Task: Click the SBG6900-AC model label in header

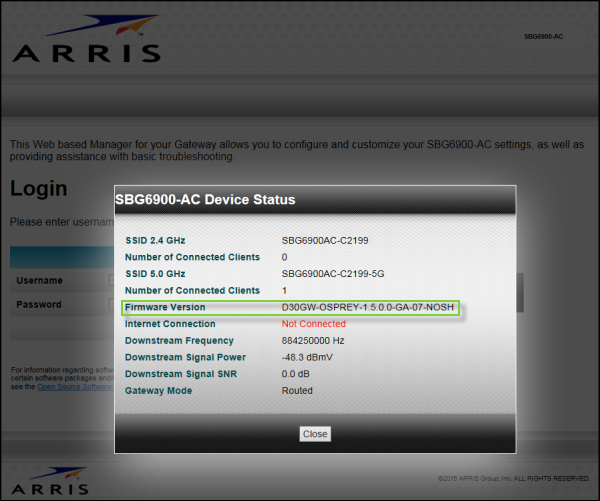Action: point(544,36)
